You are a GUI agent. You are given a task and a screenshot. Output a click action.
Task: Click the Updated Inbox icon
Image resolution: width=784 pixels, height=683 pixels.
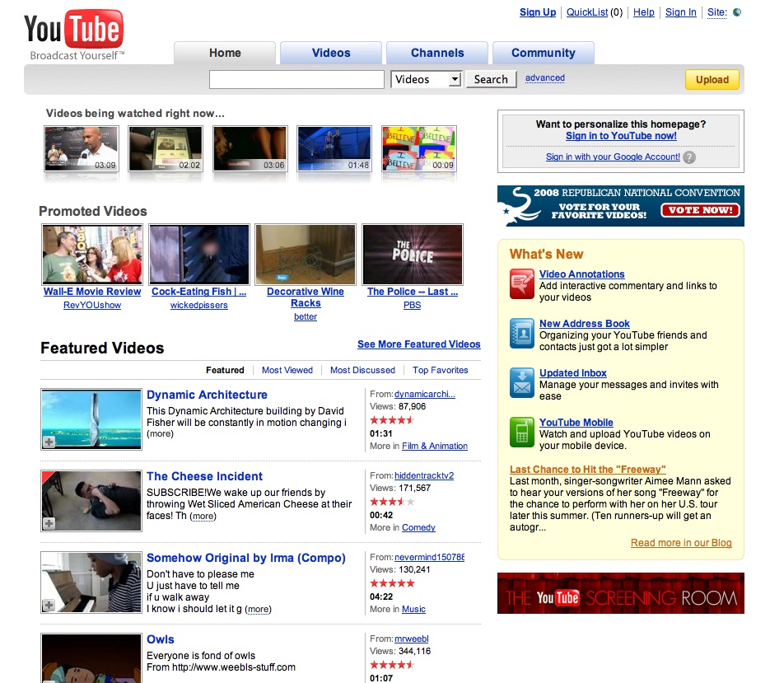522,383
